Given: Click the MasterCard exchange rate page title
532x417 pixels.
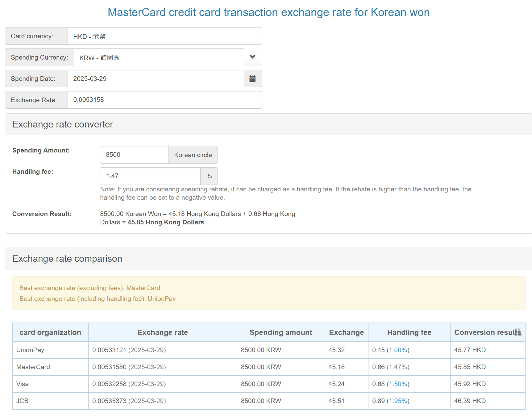Looking at the screenshot, I should click(x=268, y=12).
